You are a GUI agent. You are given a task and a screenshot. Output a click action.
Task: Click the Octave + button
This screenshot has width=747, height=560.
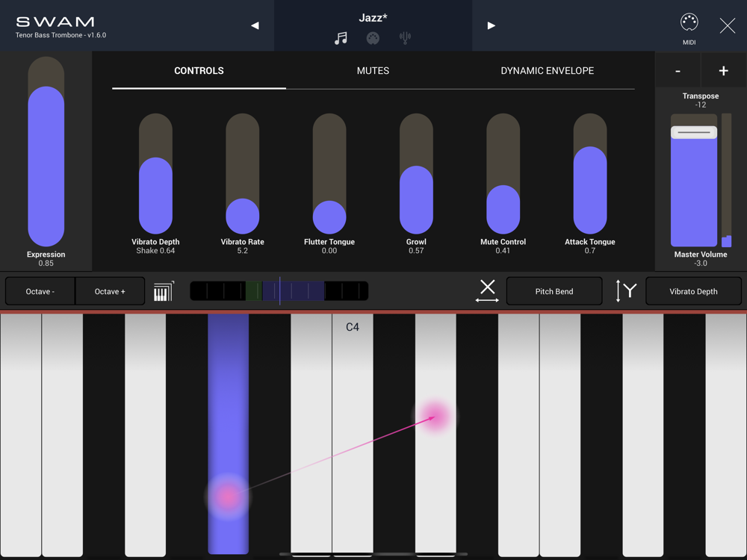click(x=110, y=291)
